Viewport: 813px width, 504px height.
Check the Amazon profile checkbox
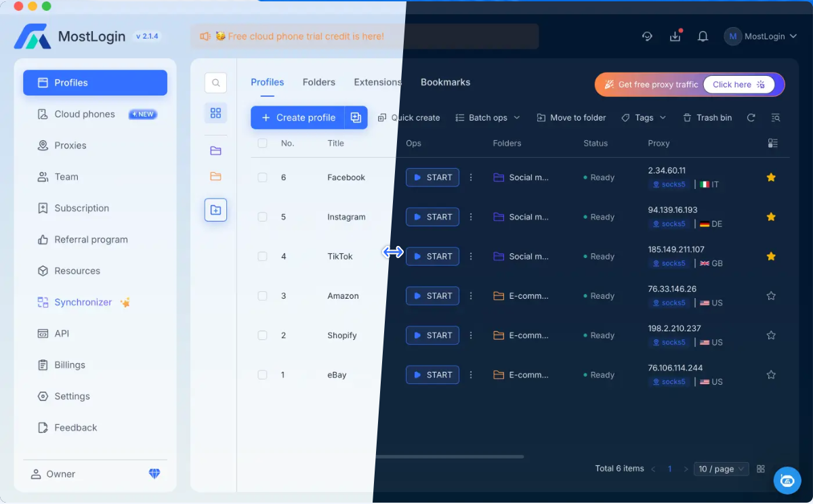pos(263,296)
